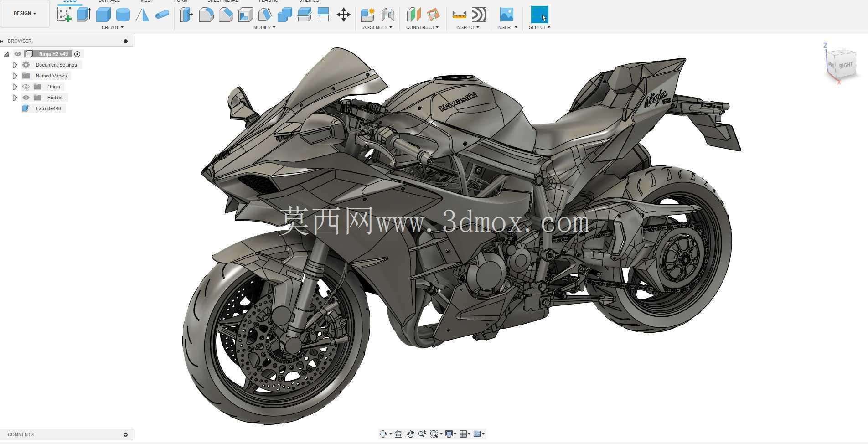The width and height of the screenshot is (868, 444).
Task: Click the Viewports layout icon
Action: (477, 434)
